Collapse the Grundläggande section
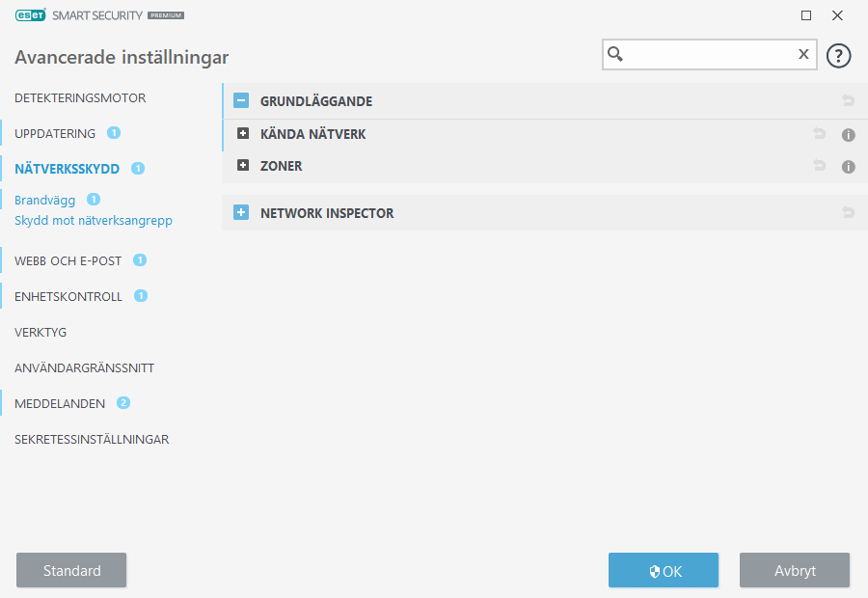 [x=241, y=101]
